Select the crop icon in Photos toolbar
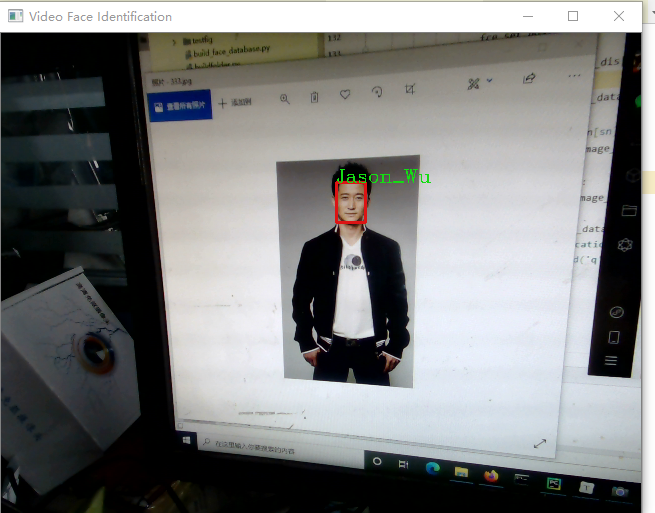Viewport: 655px width, 513px height. (410, 89)
